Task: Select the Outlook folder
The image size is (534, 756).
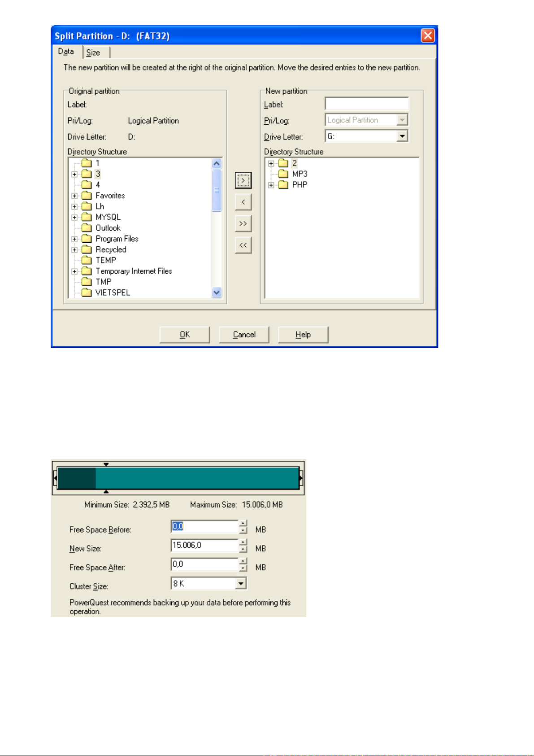Action: (108, 228)
